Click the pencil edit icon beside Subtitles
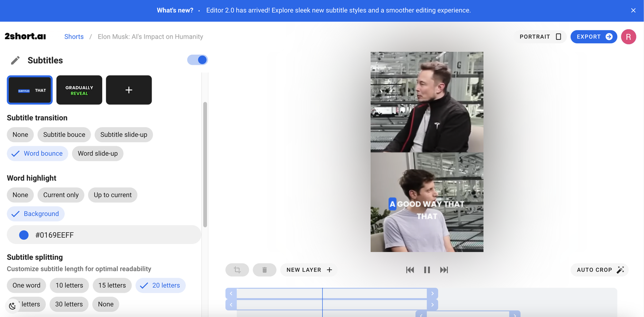Screen dimensions: 644x317 coord(16,60)
